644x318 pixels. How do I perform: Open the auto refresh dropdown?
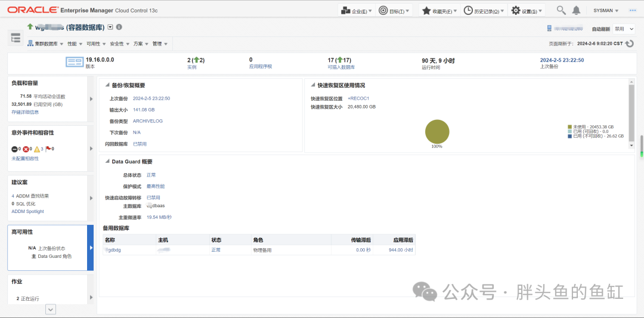(x=624, y=29)
